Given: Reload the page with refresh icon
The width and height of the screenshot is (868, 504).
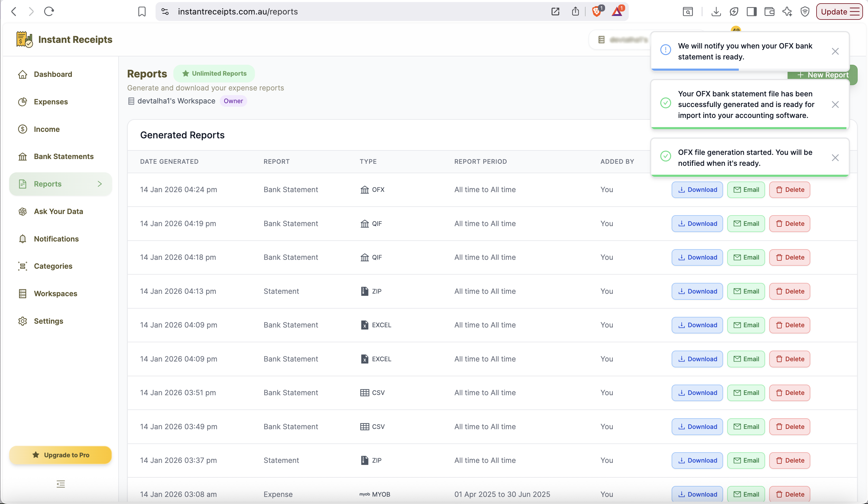Looking at the screenshot, I should 49,11.
